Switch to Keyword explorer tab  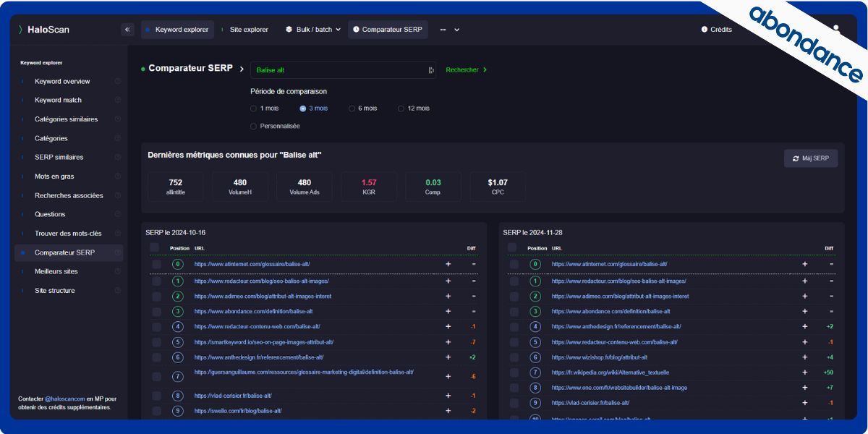[177, 30]
